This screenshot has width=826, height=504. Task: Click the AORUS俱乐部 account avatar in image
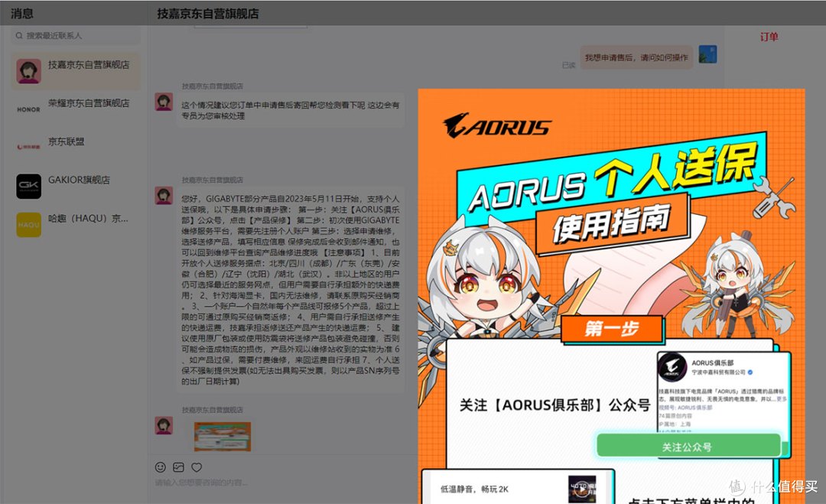[672, 367]
